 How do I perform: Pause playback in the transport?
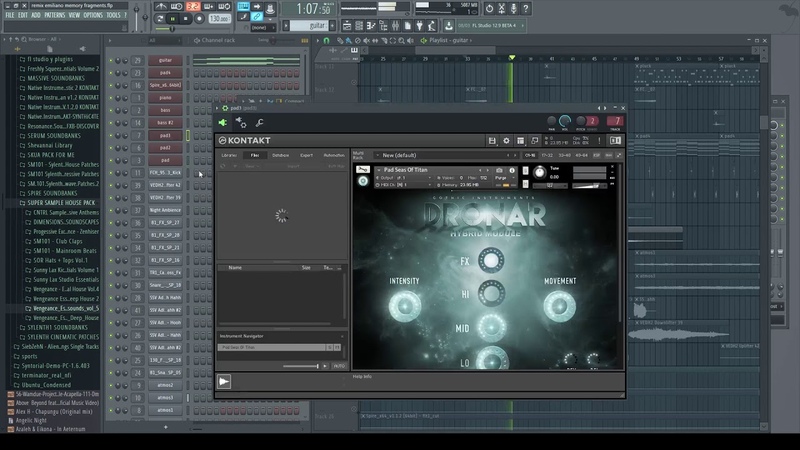click(172, 19)
